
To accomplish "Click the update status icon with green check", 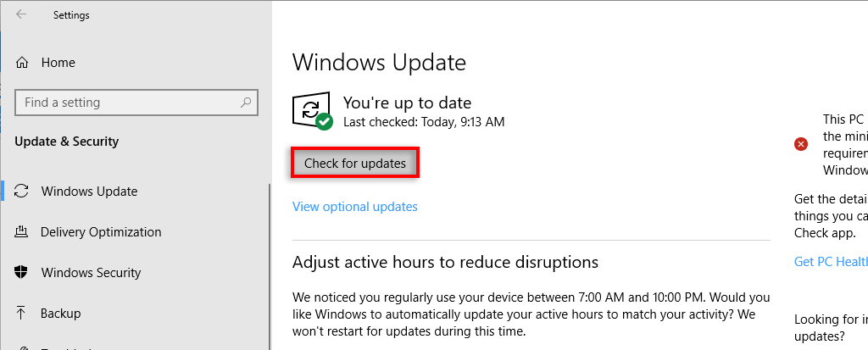I will [x=313, y=111].
